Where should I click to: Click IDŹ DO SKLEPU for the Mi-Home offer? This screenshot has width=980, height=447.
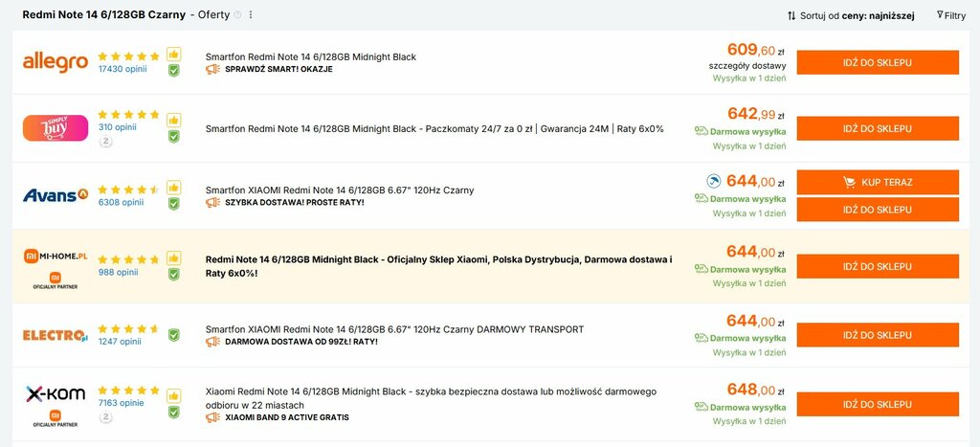[878, 266]
